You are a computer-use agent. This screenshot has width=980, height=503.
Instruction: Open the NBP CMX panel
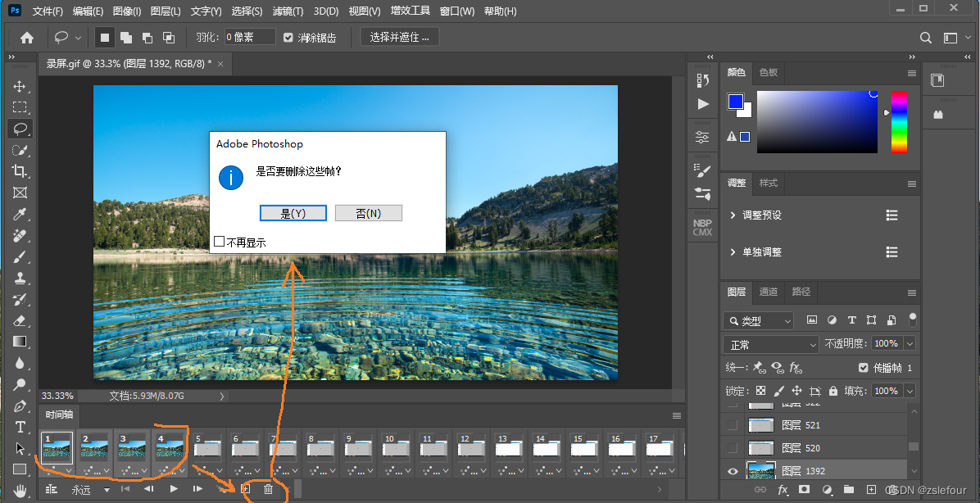coord(702,228)
